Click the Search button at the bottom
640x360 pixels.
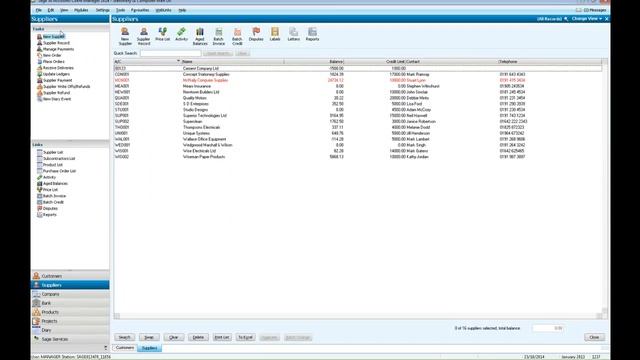point(124,337)
